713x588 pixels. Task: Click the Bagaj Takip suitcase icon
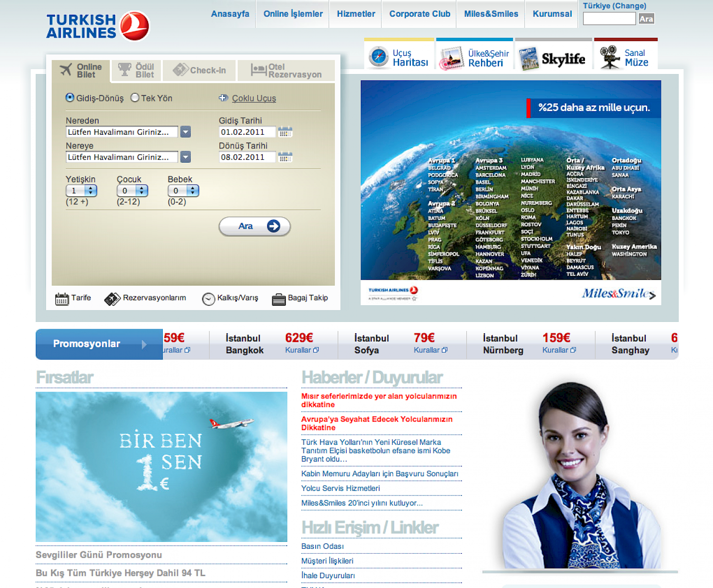279,299
